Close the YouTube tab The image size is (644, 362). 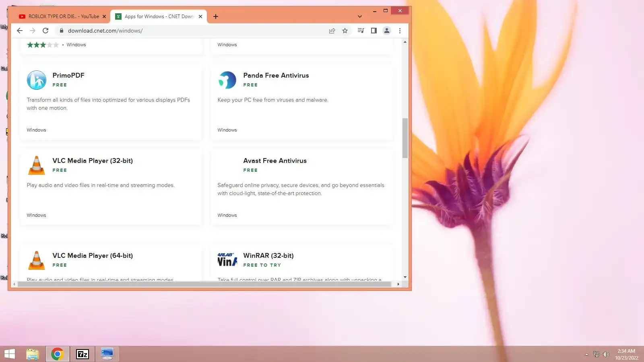tap(104, 16)
